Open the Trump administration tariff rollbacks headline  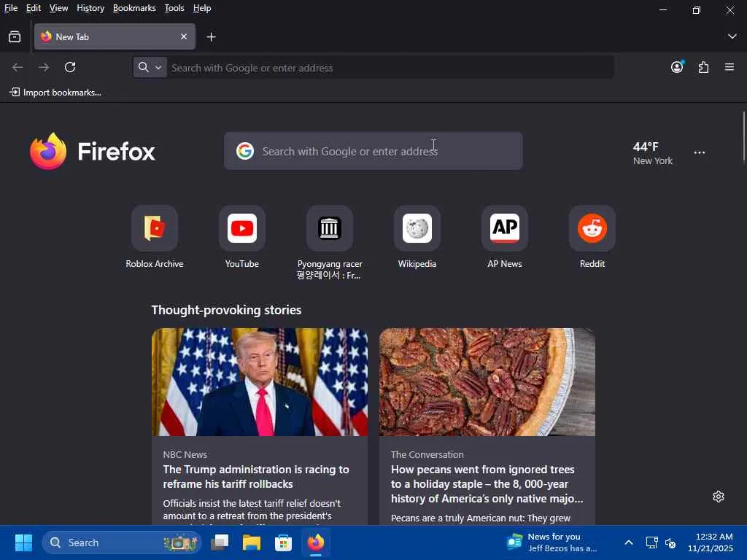tap(256, 477)
